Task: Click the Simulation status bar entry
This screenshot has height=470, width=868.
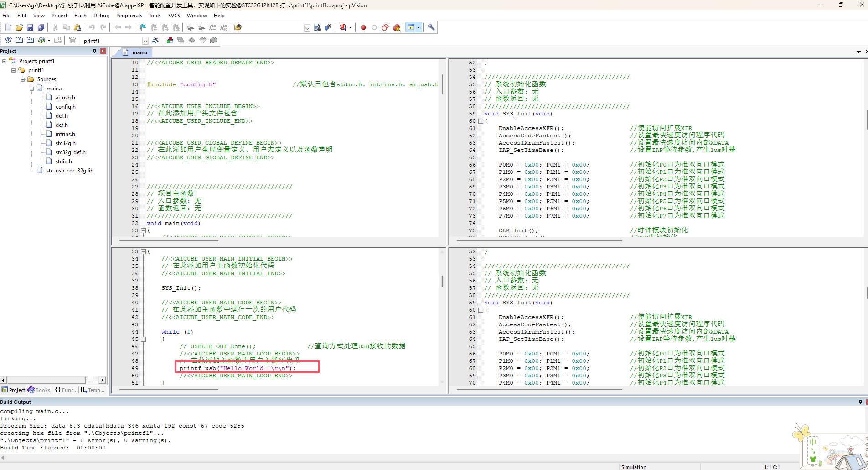Action: click(634, 467)
